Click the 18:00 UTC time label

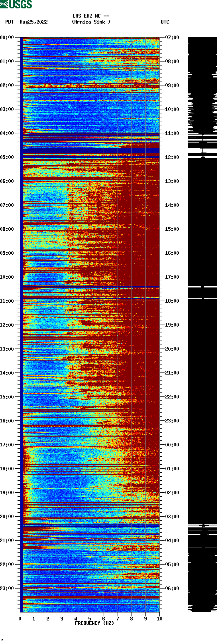[x=172, y=301]
